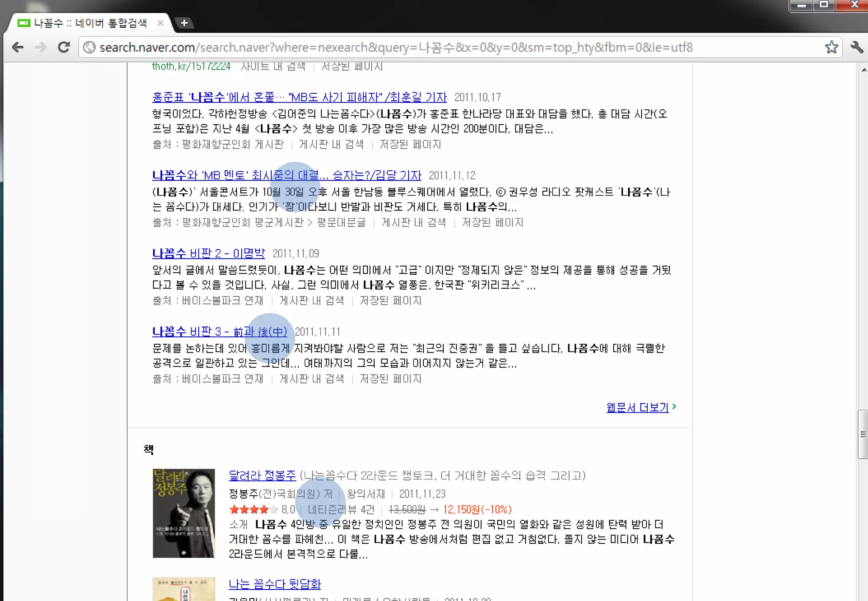Click the 네티즌리뷰 4건 review link

click(x=341, y=509)
